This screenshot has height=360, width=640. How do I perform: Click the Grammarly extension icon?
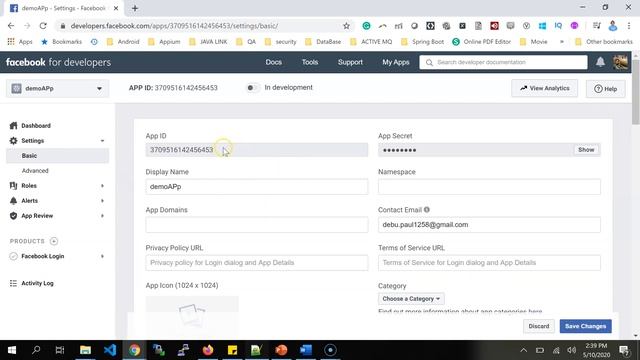click(x=367, y=26)
